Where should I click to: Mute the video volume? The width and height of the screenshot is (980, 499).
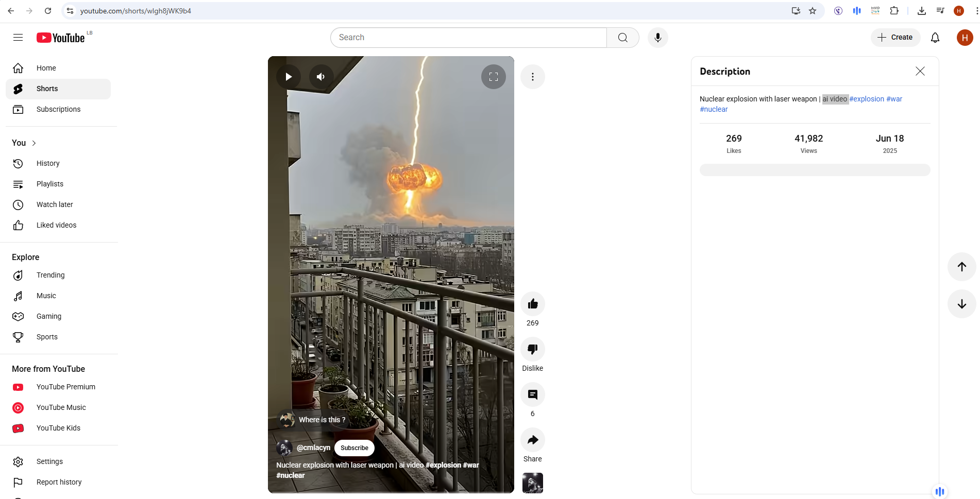(x=321, y=77)
